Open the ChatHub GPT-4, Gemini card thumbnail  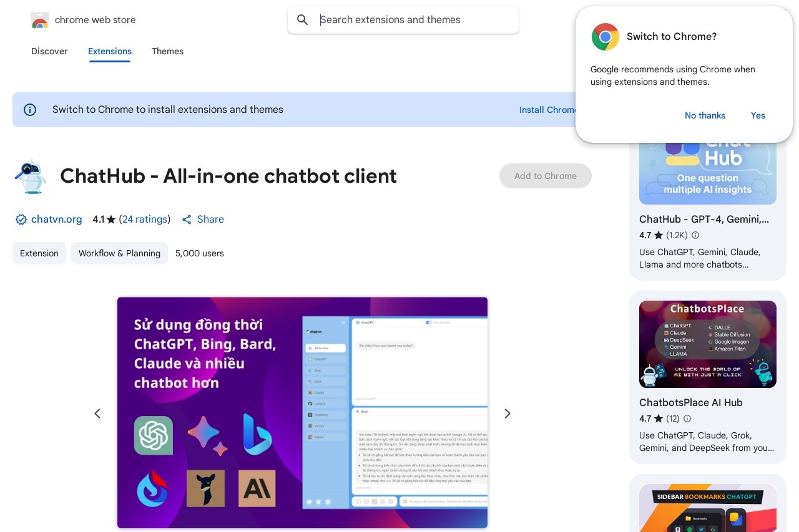pos(708,173)
